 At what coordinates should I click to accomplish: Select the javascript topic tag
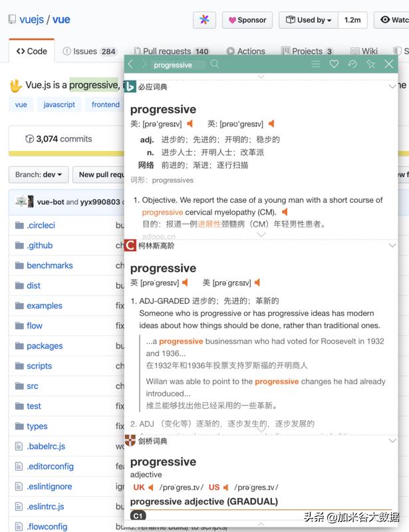59,104
